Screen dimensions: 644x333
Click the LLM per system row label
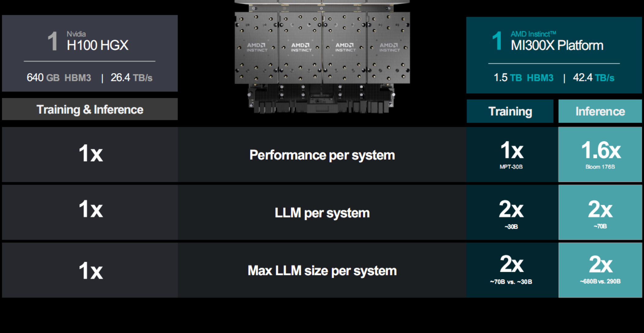point(322,213)
